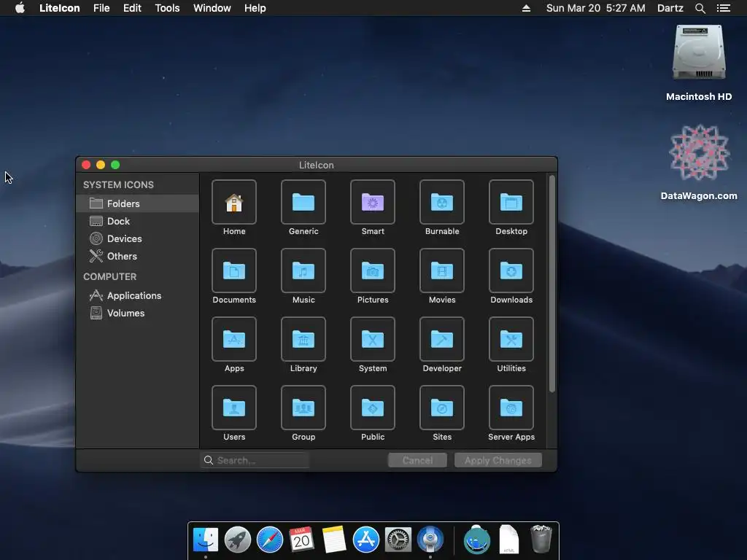This screenshot has width=747, height=560.
Task: Focus the Search field
Action: pyautogui.click(x=255, y=460)
